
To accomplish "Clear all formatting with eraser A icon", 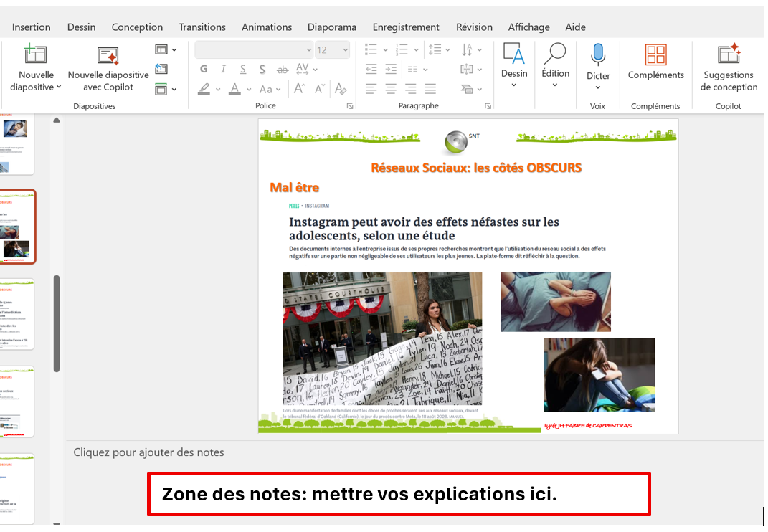I will [341, 89].
